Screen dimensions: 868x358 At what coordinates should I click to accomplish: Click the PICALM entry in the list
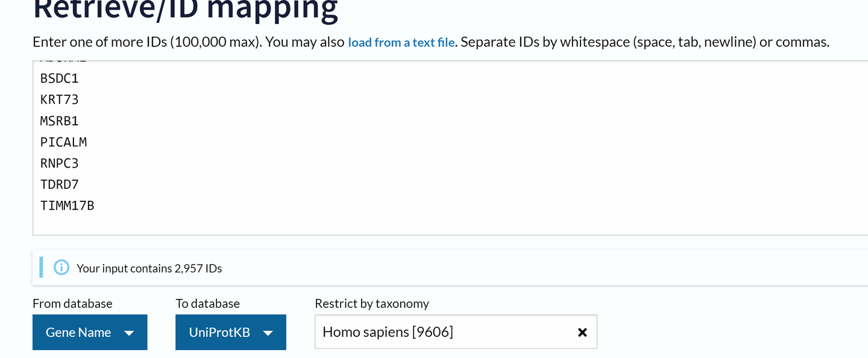[x=64, y=142]
